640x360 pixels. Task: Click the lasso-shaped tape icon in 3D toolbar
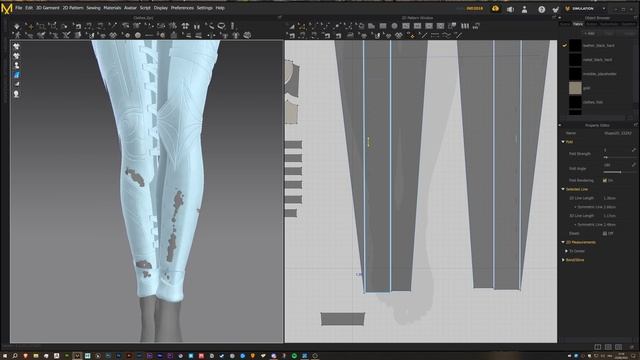221,26
